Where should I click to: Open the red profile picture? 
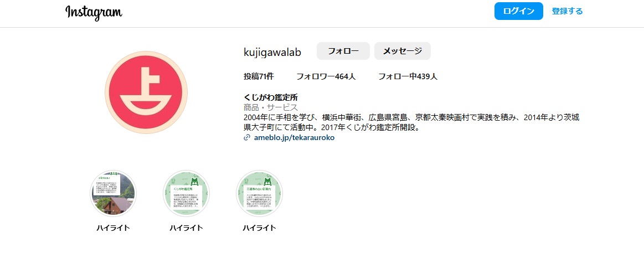point(146,92)
